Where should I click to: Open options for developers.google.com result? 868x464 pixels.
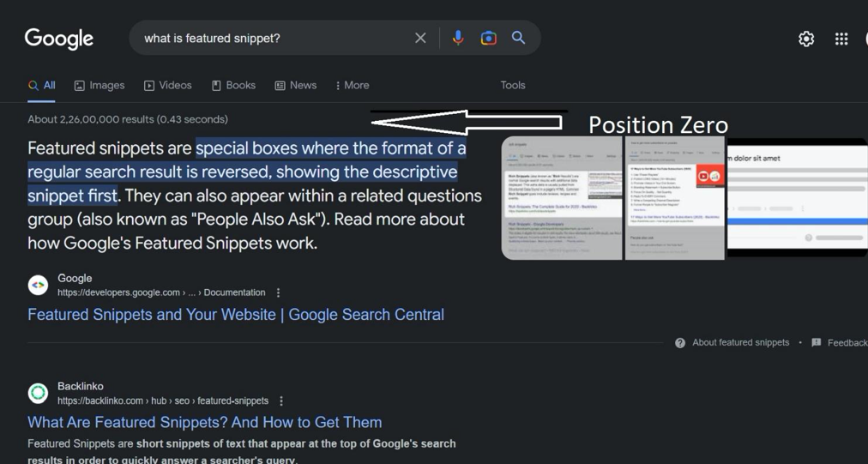coord(279,292)
